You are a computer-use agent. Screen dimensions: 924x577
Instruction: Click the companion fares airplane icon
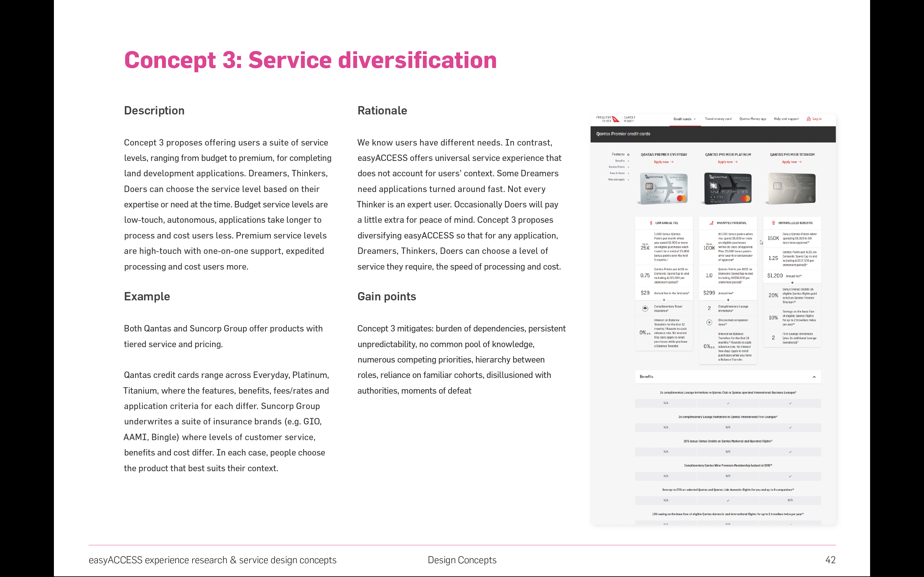tap(709, 322)
